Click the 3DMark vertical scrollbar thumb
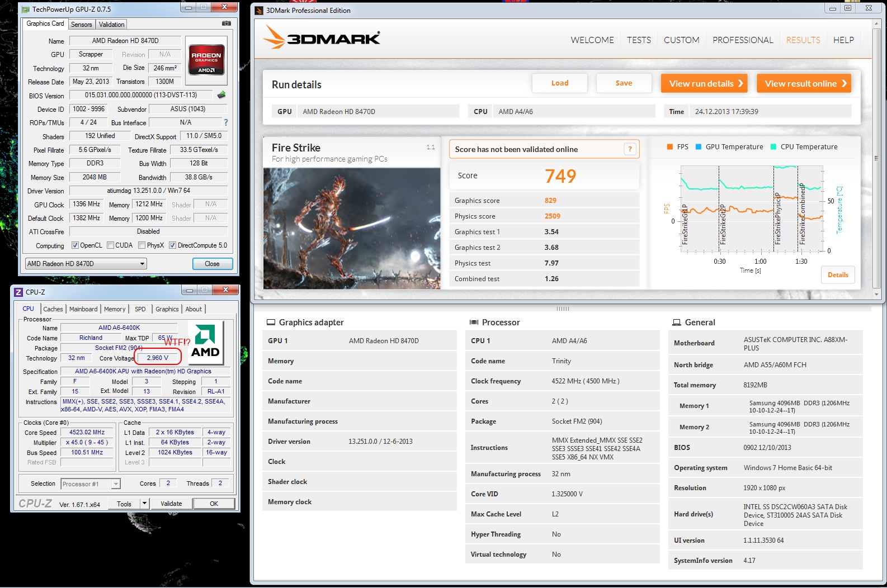The height and width of the screenshot is (588, 887). (876, 158)
